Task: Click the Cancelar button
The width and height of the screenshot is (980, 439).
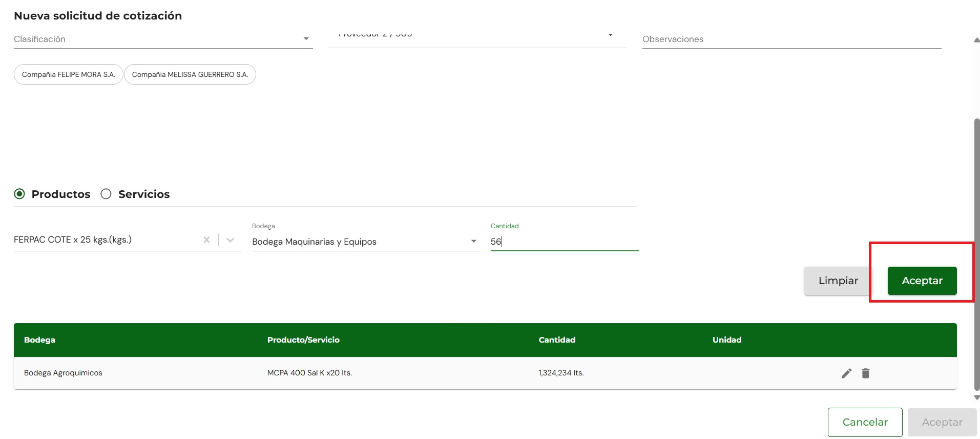Action: click(865, 422)
